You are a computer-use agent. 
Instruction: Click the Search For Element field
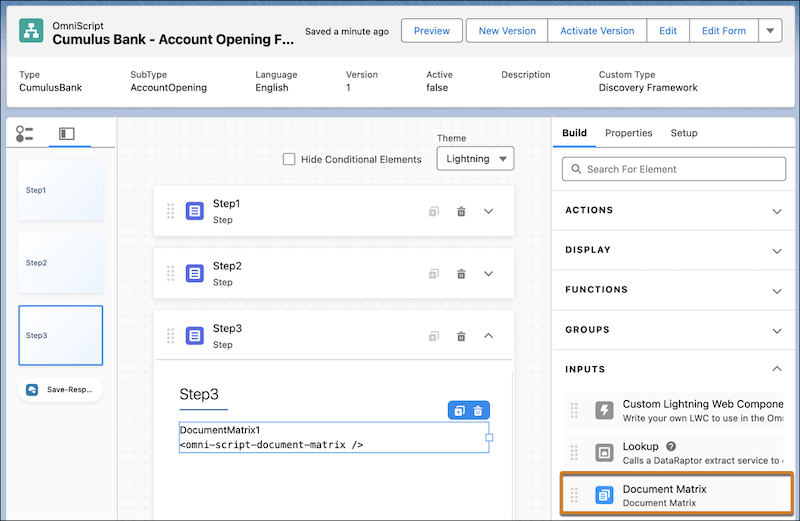coord(675,169)
